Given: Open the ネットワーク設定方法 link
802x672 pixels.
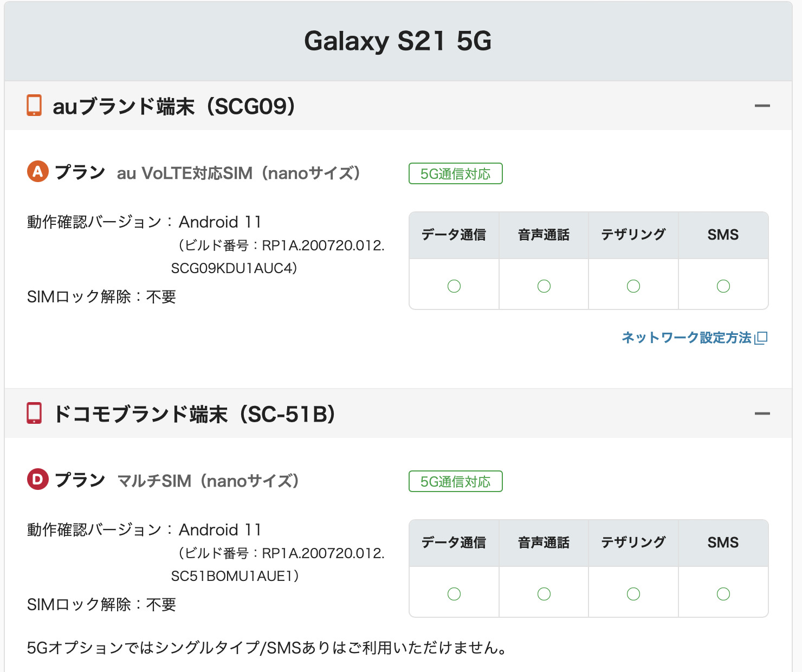Looking at the screenshot, I should tap(687, 338).
